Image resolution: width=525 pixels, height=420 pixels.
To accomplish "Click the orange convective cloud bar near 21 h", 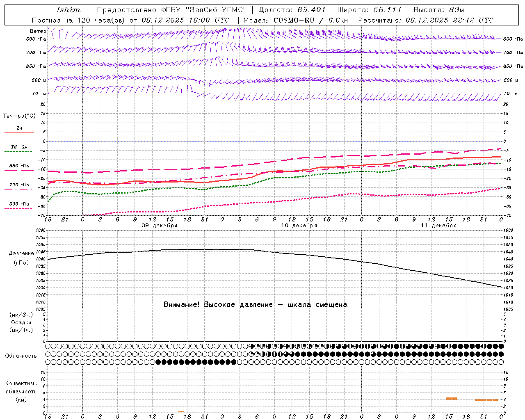I will 486,400.
